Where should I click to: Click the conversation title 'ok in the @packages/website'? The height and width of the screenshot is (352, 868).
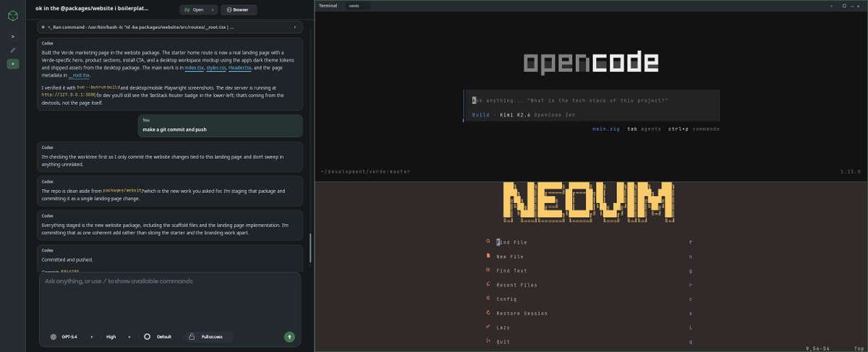pyautogui.click(x=92, y=8)
